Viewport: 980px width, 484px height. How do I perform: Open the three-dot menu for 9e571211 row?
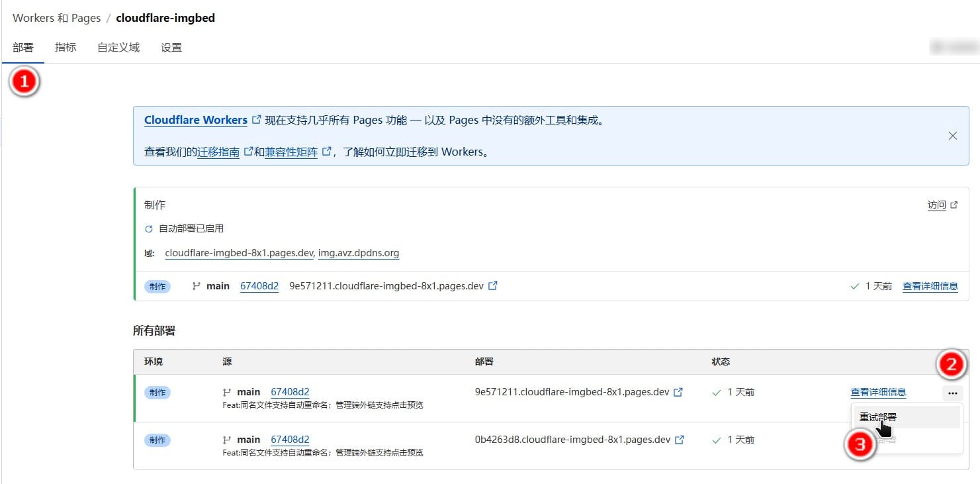point(952,393)
